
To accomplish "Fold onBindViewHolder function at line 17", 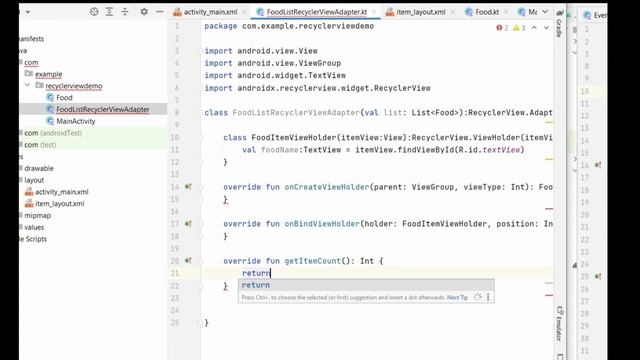I will point(200,224).
